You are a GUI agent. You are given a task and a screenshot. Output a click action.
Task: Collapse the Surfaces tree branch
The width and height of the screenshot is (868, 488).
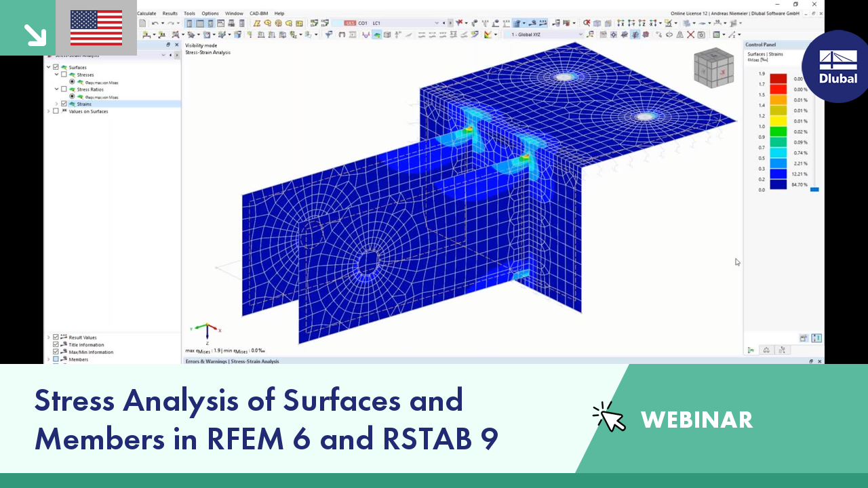pyautogui.click(x=48, y=67)
